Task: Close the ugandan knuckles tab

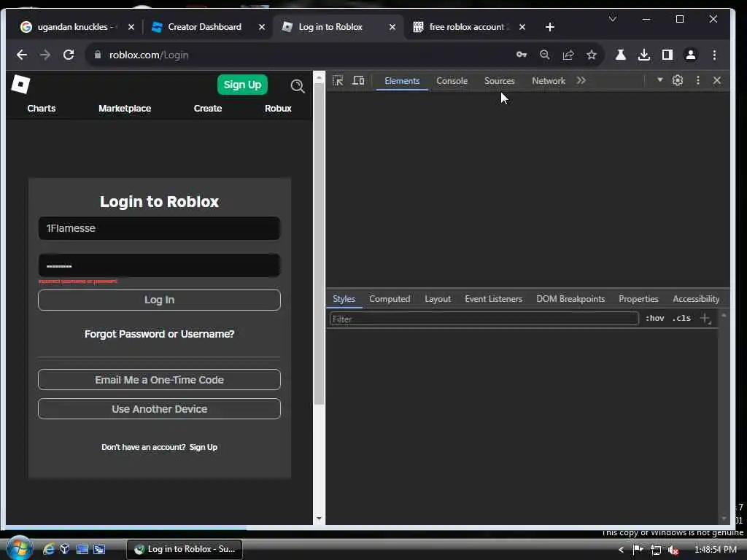Action: tap(131, 27)
